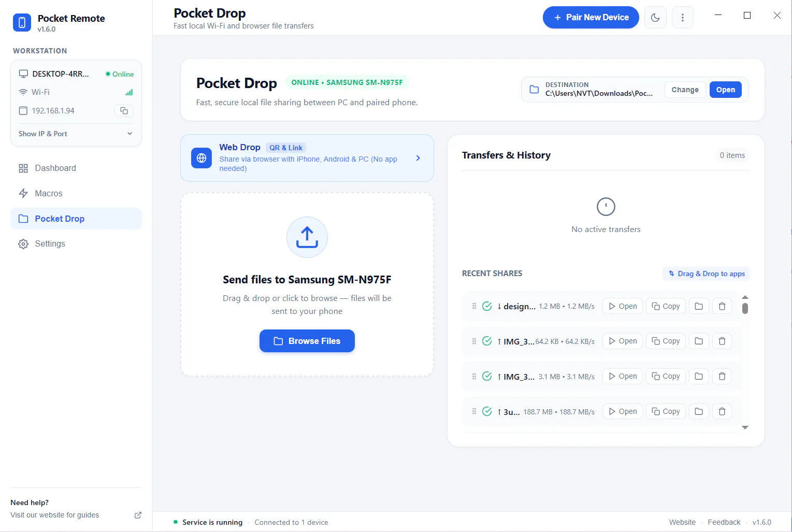
Task: Copy the design... file share
Action: [666, 306]
